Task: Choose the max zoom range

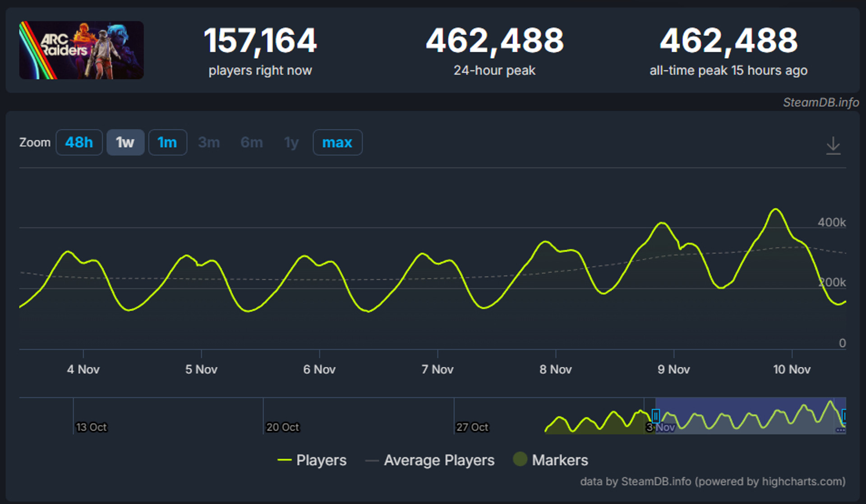Action: click(337, 142)
